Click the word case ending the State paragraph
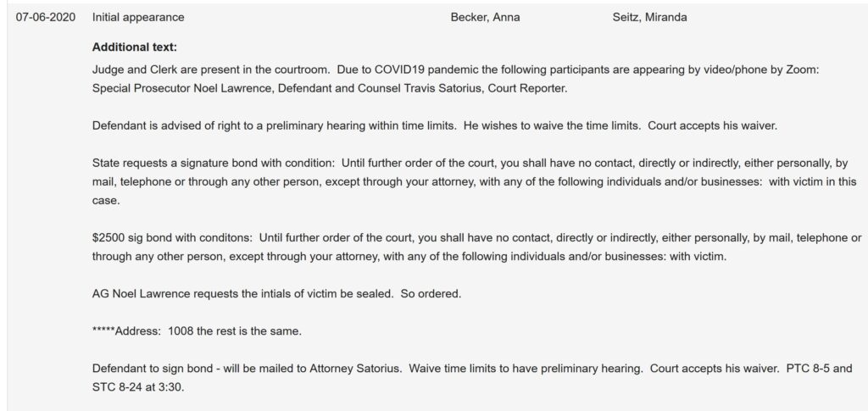 (x=106, y=201)
